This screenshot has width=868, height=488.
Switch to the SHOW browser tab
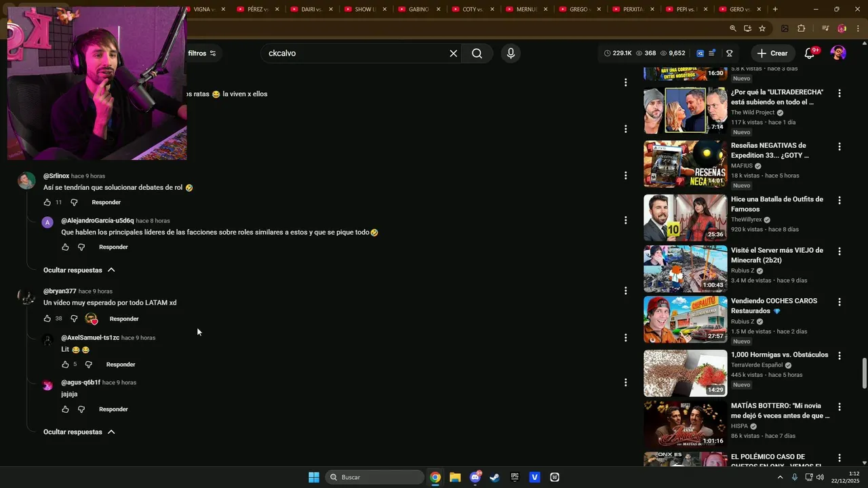pos(365,9)
